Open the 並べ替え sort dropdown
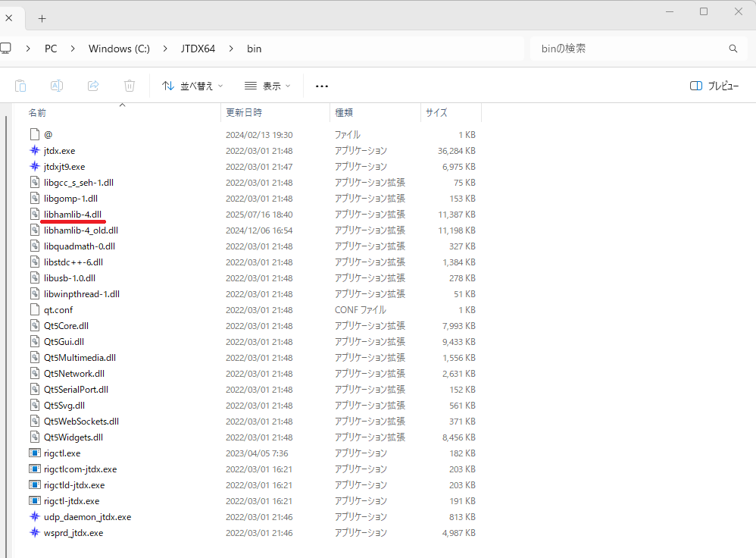Image resolution: width=756 pixels, height=558 pixels. [192, 86]
